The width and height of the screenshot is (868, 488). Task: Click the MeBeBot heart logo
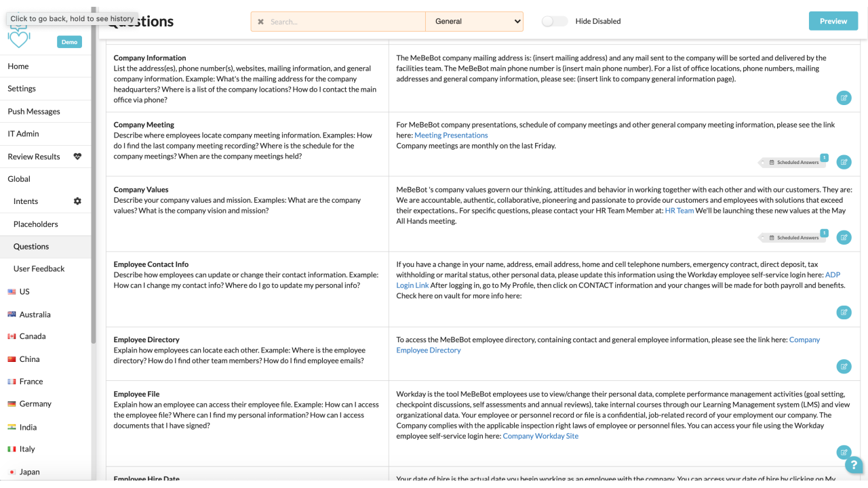19,37
